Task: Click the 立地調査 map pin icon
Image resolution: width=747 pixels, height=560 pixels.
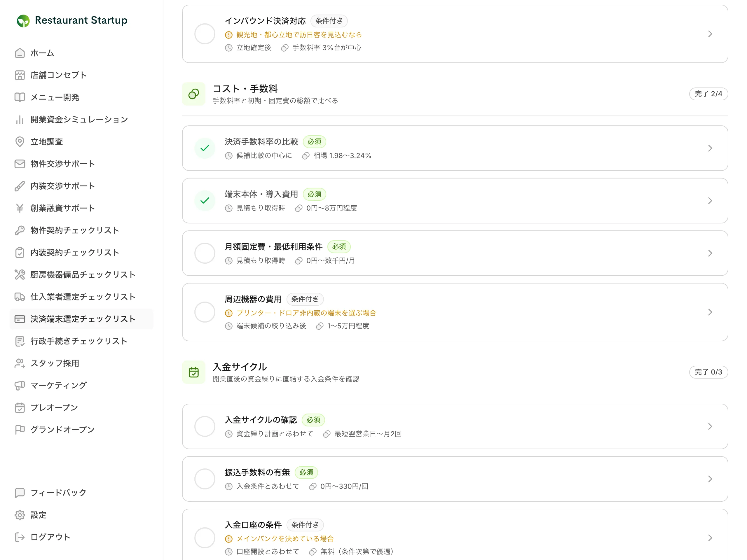Action: pyautogui.click(x=20, y=141)
